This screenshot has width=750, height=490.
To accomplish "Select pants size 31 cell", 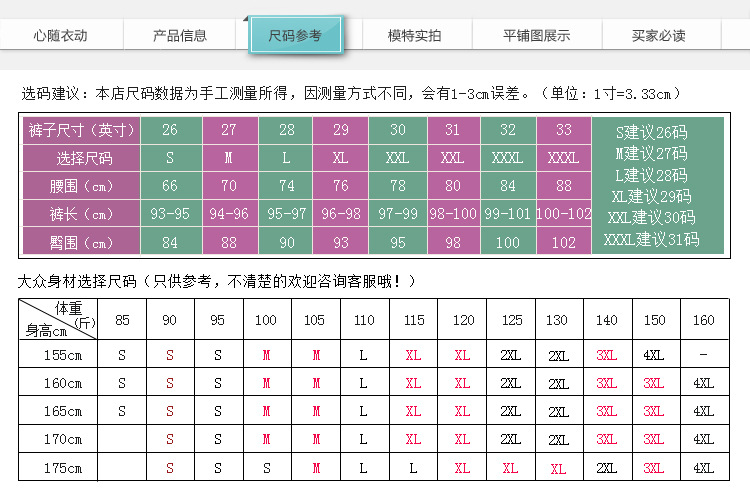I will (453, 130).
